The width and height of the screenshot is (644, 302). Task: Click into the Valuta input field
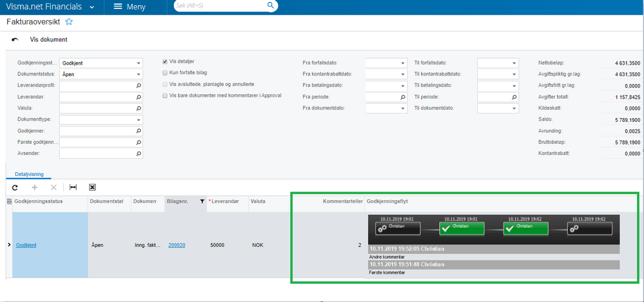tap(97, 108)
